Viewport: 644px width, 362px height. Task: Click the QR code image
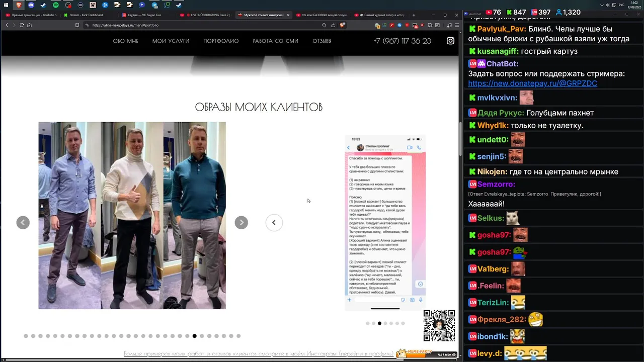(439, 326)
